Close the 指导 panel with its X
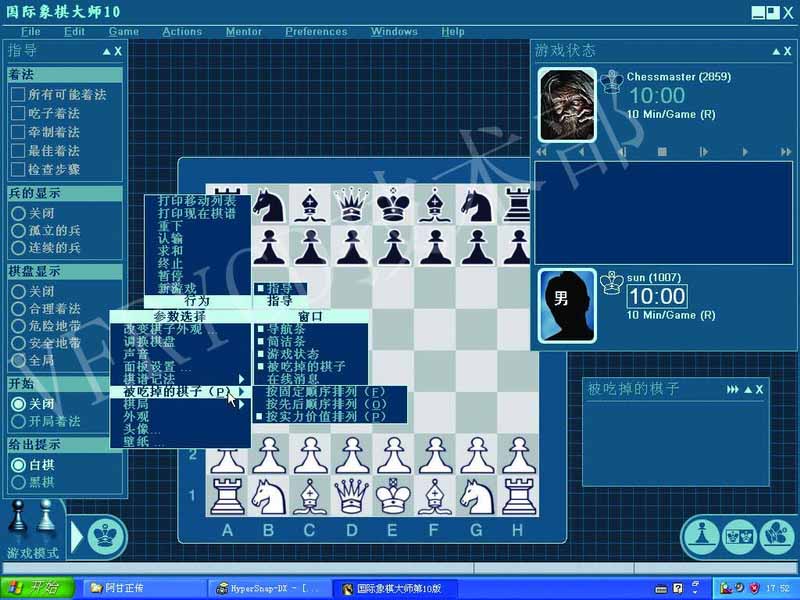The height and width of the screenshot is (600, 800). coord(118,52)
